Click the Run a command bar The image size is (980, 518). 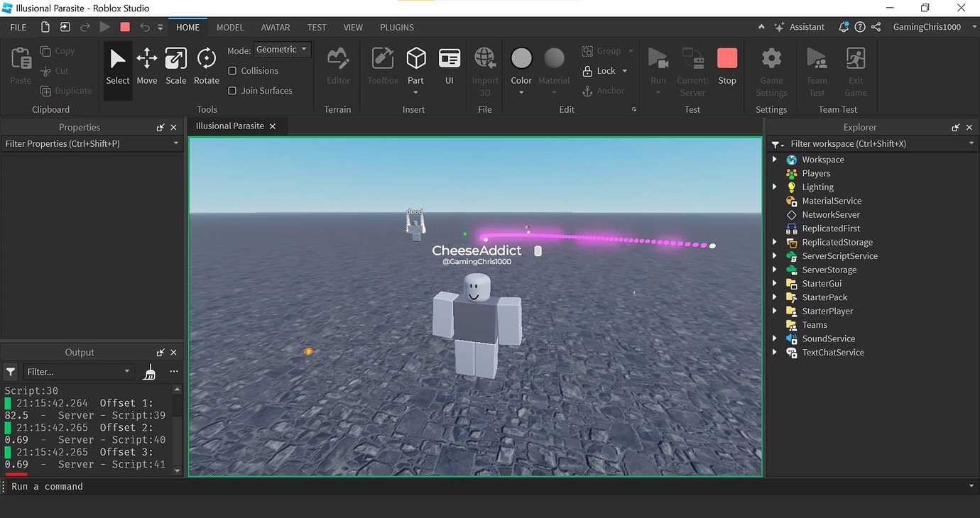pyautogui.click(x=142, y=486)
